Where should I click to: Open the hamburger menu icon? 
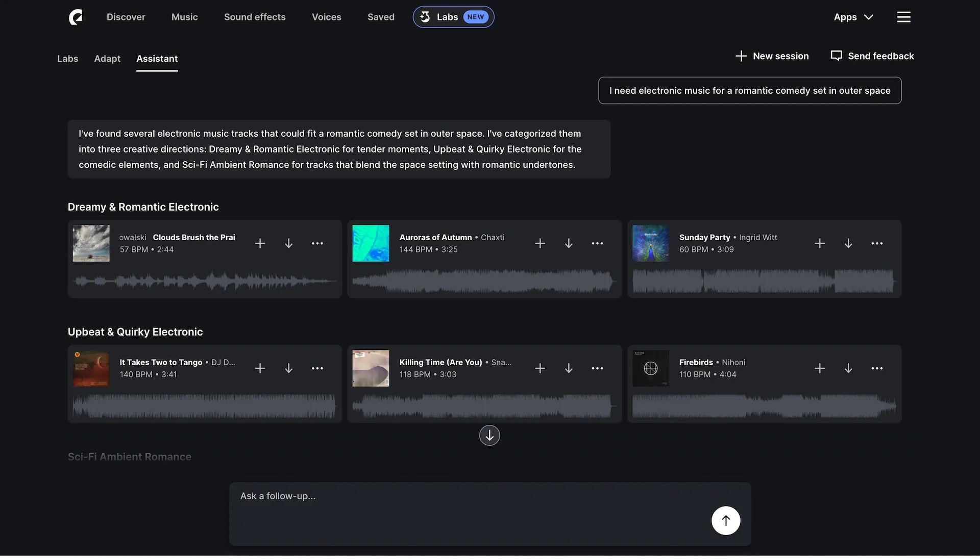pyautogui.click(x=903, y=17)
